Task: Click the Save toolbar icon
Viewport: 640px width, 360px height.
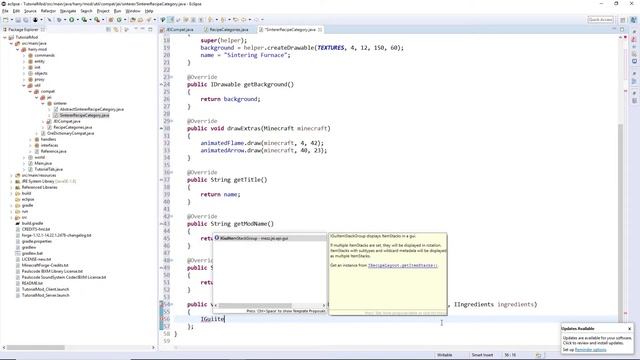Action: point(18,19)
